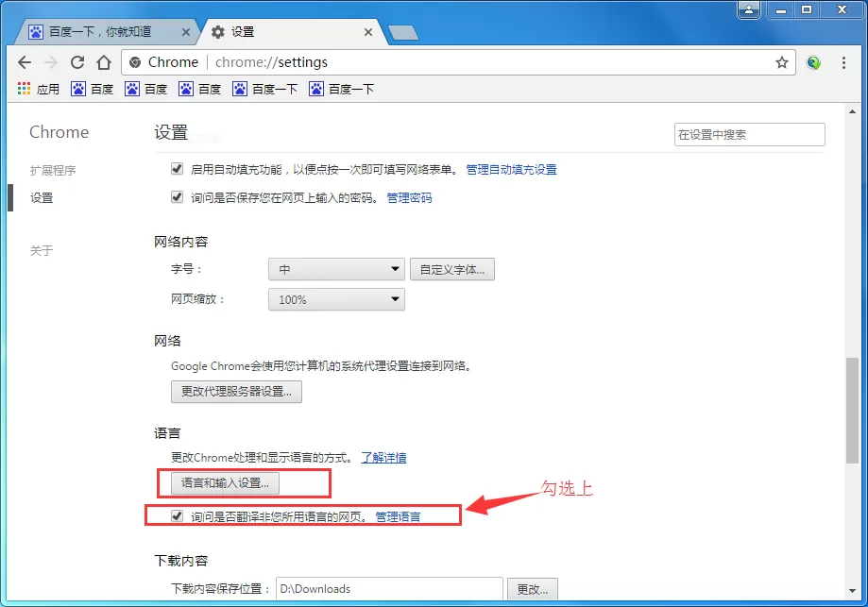
Task: Click the vertical scrollbar thumb
Action: pos(852,411)
